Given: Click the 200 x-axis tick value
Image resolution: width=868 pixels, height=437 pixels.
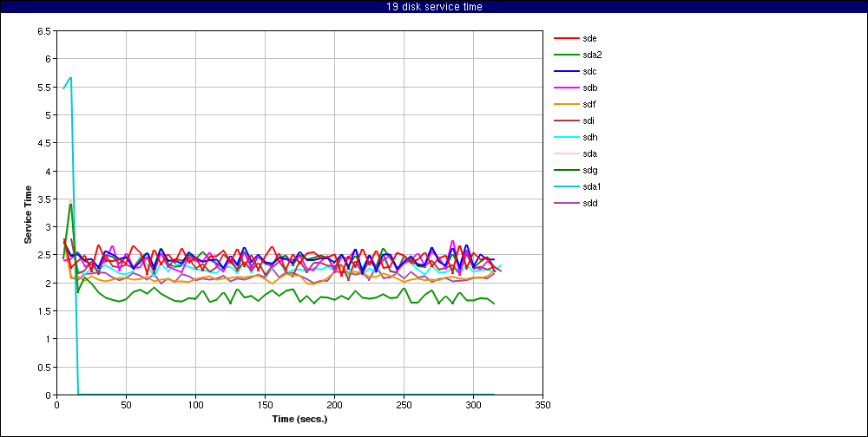Looking at the screenshot, I should click(x=334, y=404).
